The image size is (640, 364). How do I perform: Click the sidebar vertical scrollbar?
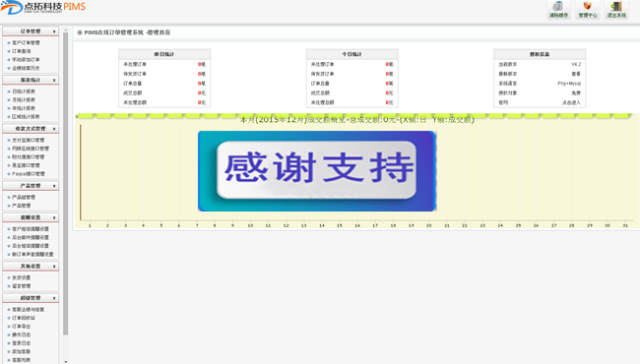(x=65, y=183)
